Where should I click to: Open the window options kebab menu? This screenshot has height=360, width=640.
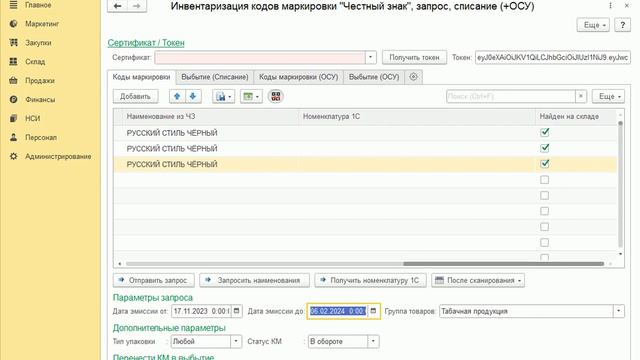pyautogui.click(x=610, y=6)
